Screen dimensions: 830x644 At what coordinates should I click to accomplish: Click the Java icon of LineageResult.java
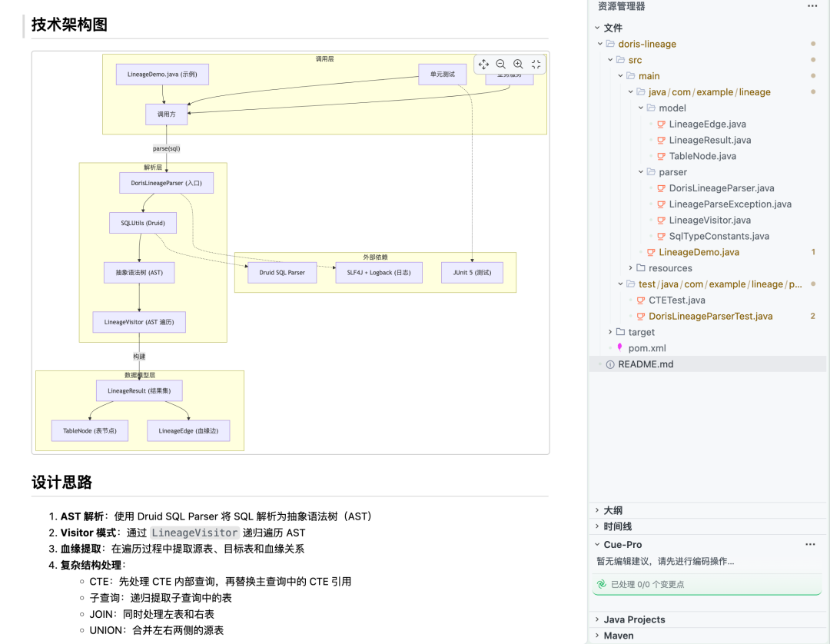(x=661, y=140)
